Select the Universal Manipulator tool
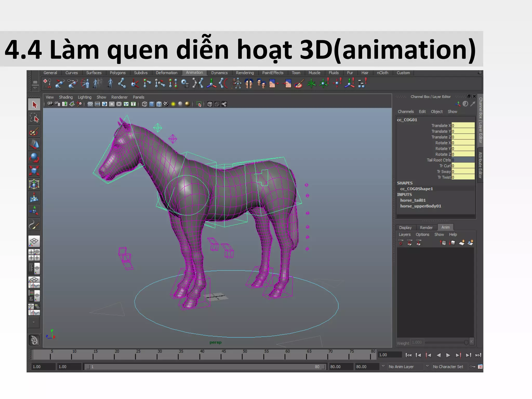Screen dimensions: 532x399 pyautogui.click(x=34, y=184)
